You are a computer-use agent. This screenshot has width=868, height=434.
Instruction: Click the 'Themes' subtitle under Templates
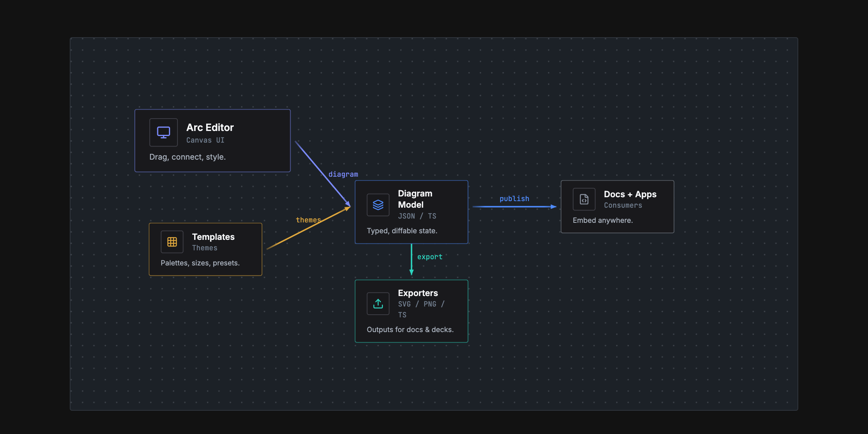point(205,248)
